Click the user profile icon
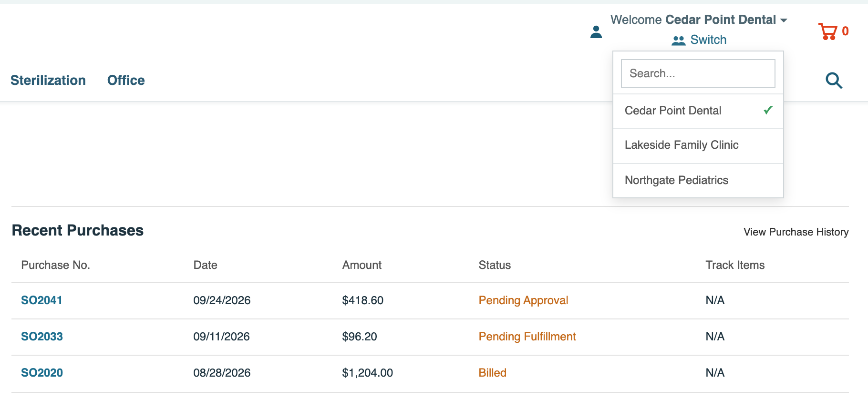The width and height of the screenshot is (868, 410). (596, 32)
